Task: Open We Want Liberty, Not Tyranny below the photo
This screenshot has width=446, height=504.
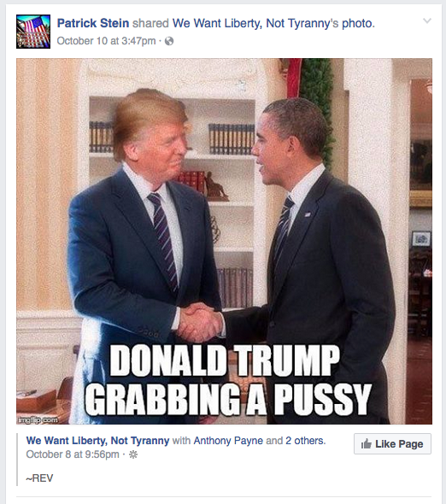Action: (97, 440)
